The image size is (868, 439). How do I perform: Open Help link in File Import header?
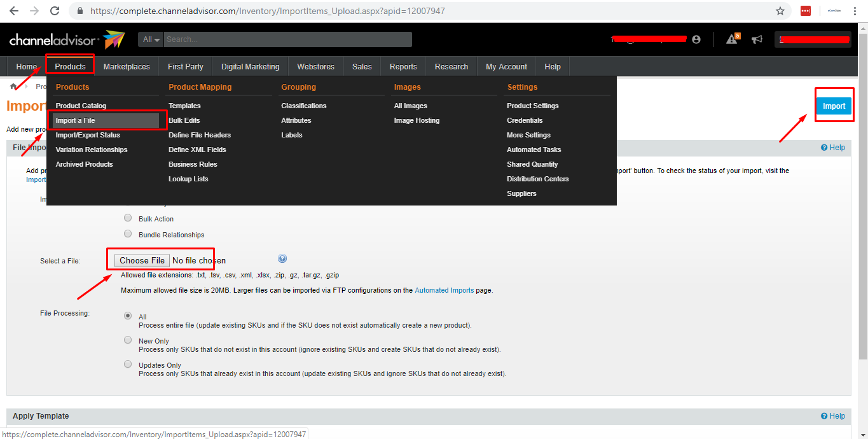click(x=833, y=148)
